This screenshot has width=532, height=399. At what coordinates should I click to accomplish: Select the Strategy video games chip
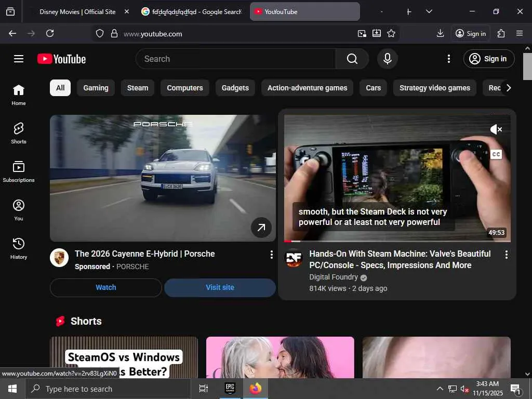[x=435, y=88]
